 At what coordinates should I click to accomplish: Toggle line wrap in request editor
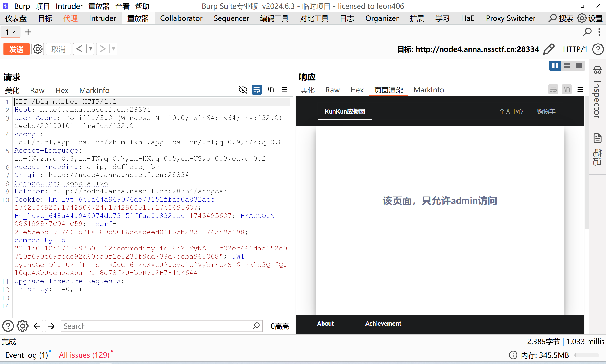(x=257, y=90)
